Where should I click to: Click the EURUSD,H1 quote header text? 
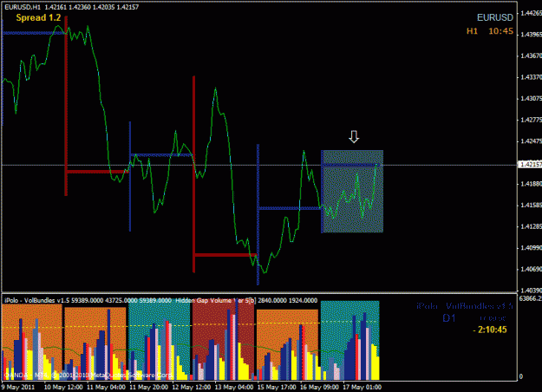[x=72, y=7]
